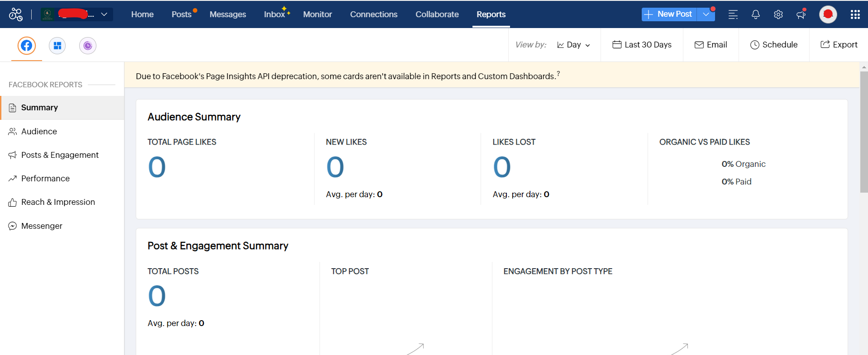This screenshot has height=355, width=868.
Task: Select the Monitor tab
Action: tap(317, 14)
